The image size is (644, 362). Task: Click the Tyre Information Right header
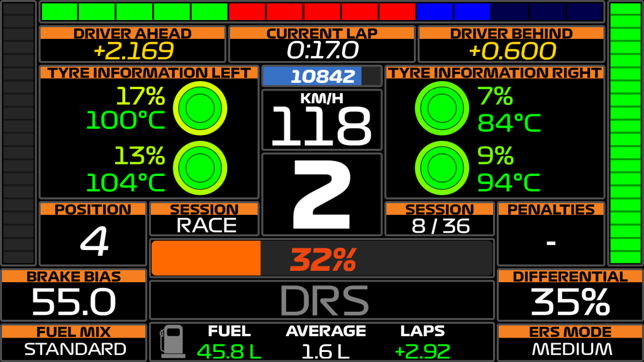(495, 73)
